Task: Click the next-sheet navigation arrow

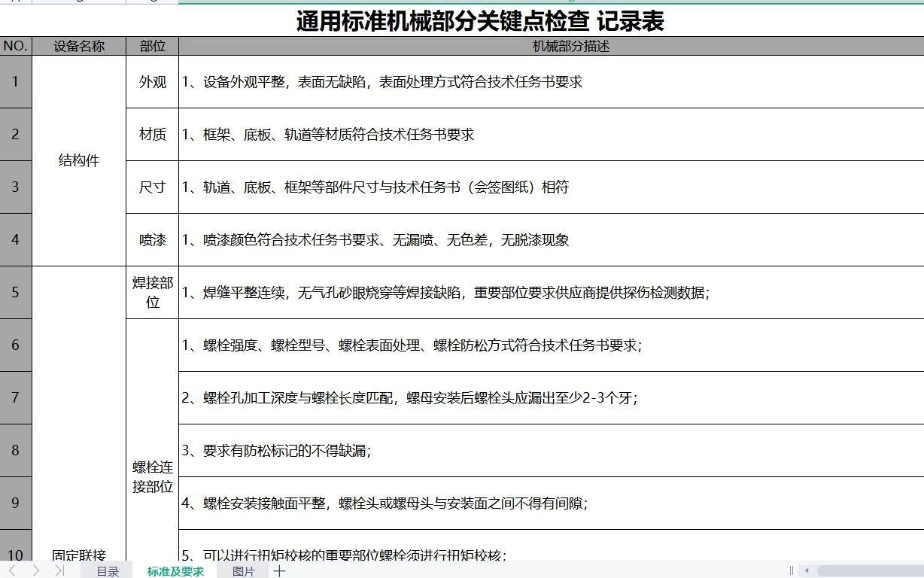Action: pos(35,570)
